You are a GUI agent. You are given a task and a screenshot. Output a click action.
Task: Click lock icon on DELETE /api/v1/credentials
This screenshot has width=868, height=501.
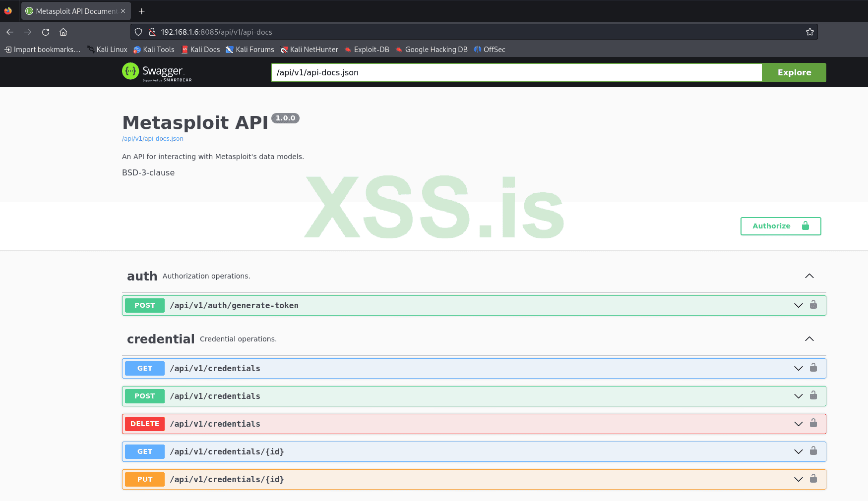pos(813,423)
